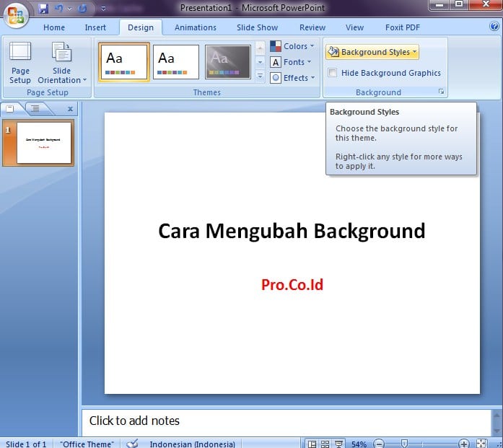
Task: Launch the Format Background dialog launcher
Action: (x=442, y=92)
